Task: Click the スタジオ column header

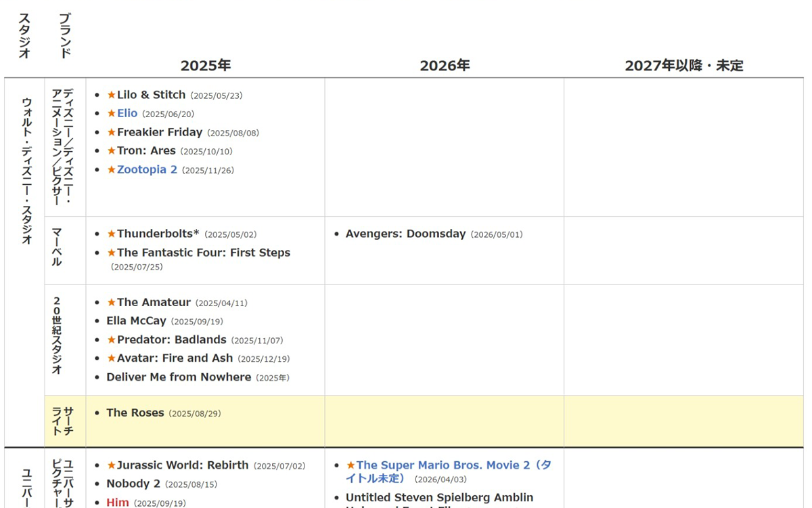Action: pos(24,36)
